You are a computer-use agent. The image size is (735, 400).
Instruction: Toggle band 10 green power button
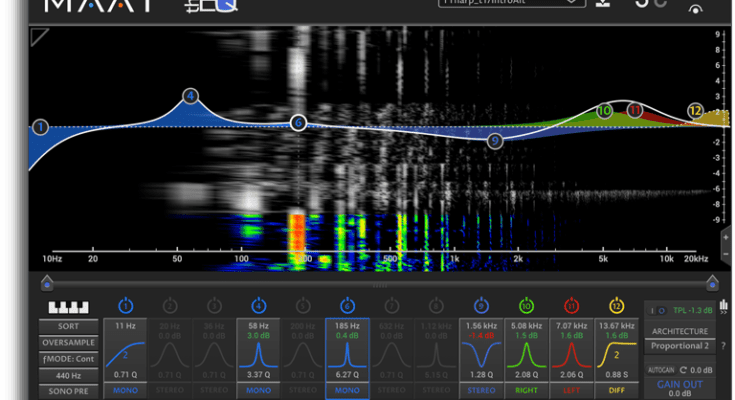coord(525,305)
